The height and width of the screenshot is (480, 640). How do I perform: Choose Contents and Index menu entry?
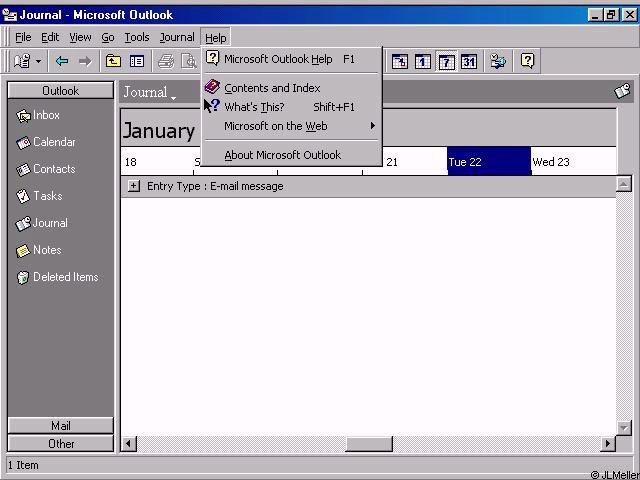pyautogui.click(x=292, y=88)
